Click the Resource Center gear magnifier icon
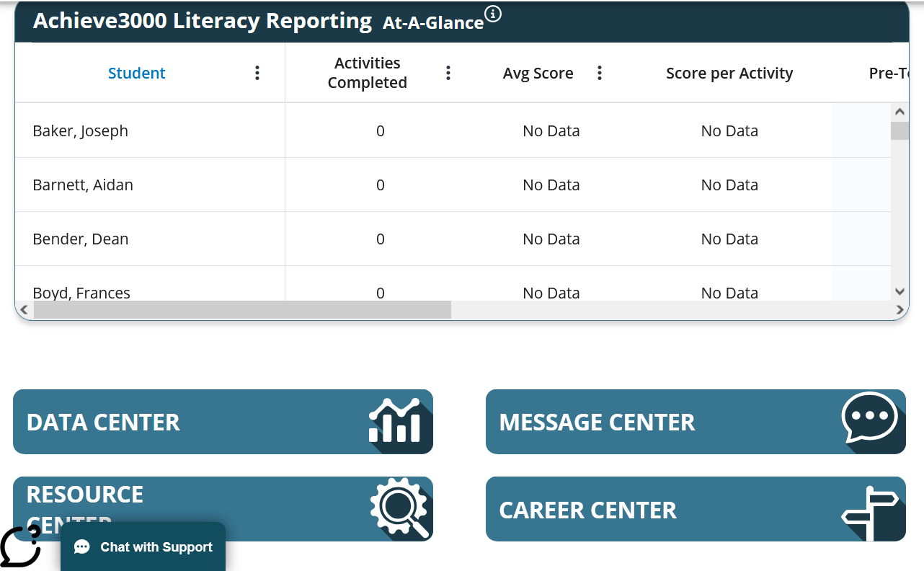 [399, 508]
